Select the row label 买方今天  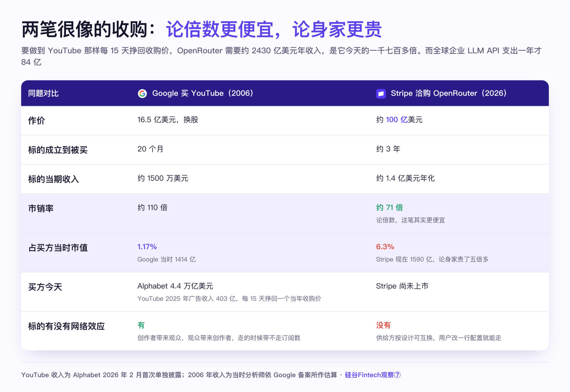click(x=45, y=287)
